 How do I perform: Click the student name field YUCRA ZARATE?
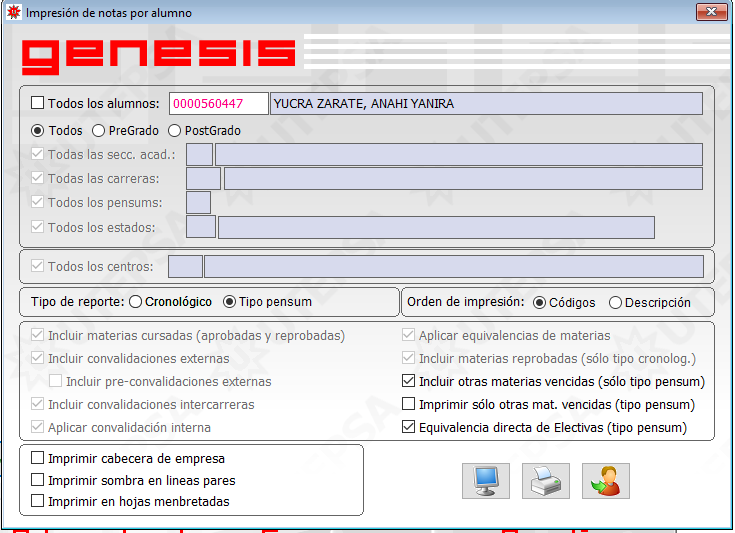coord(486,104)
